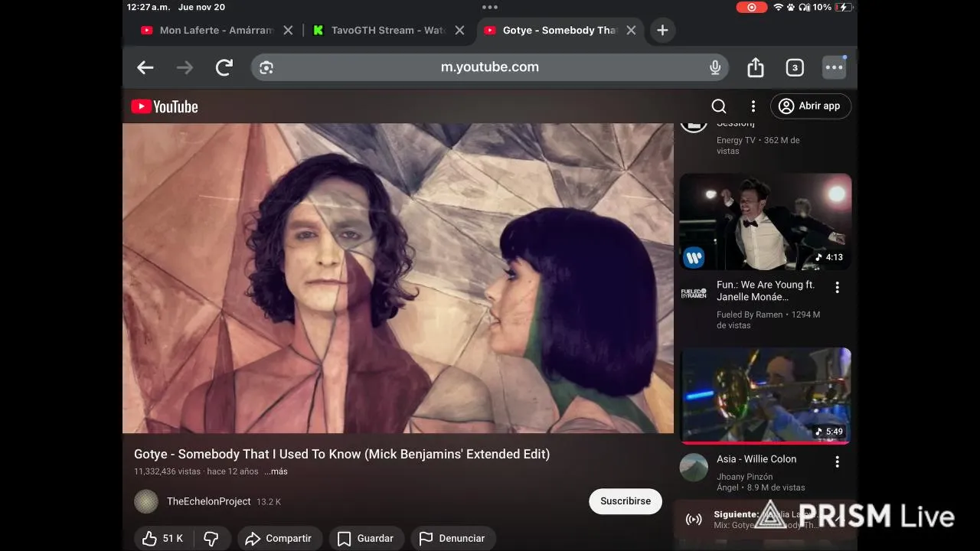The image size is (980, 551).
Task: Dislike the video with thumbs down
Action: 211,539
